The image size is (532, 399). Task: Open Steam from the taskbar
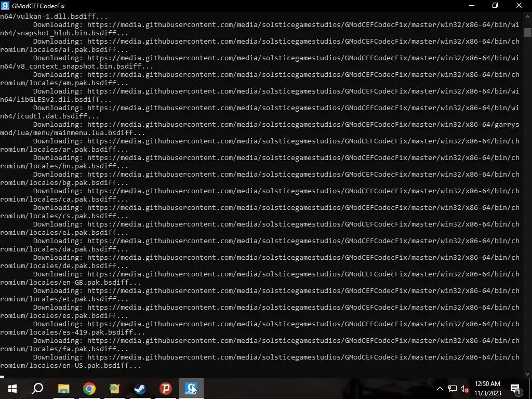click(x=140, y=389)
